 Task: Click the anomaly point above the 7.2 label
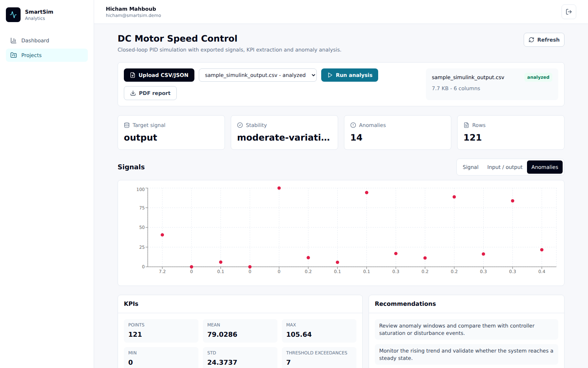click(162, 235)
